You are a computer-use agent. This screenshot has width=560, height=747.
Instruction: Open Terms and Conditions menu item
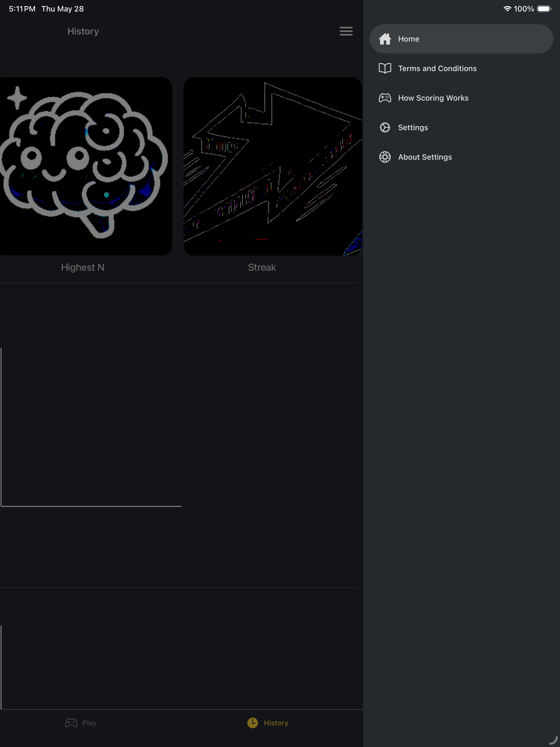click(461, 68)
